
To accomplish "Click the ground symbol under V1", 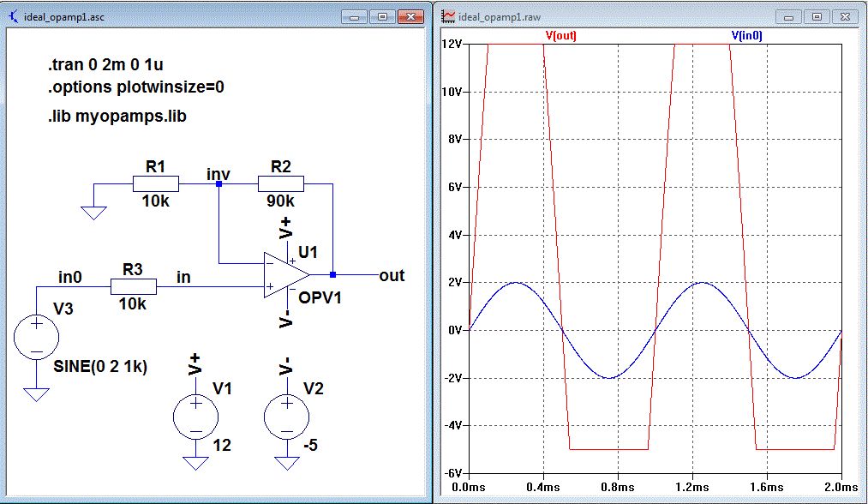I will tap(196, 464).
